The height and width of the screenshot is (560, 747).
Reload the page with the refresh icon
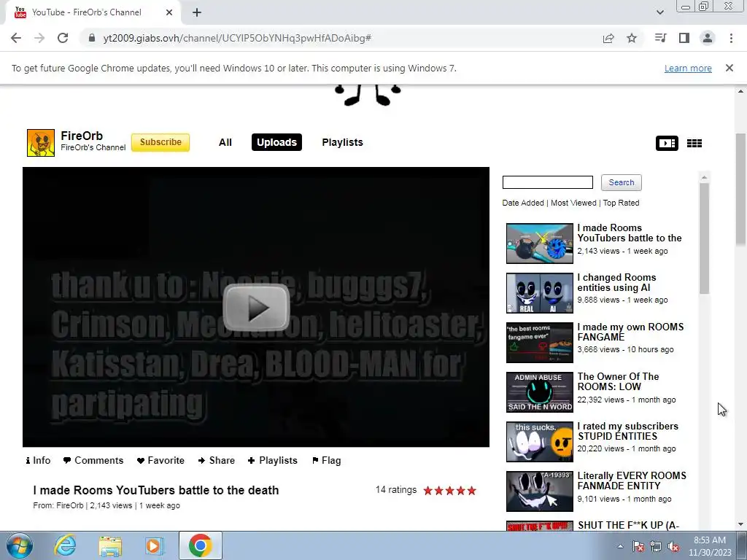click(x=63, y=38)
